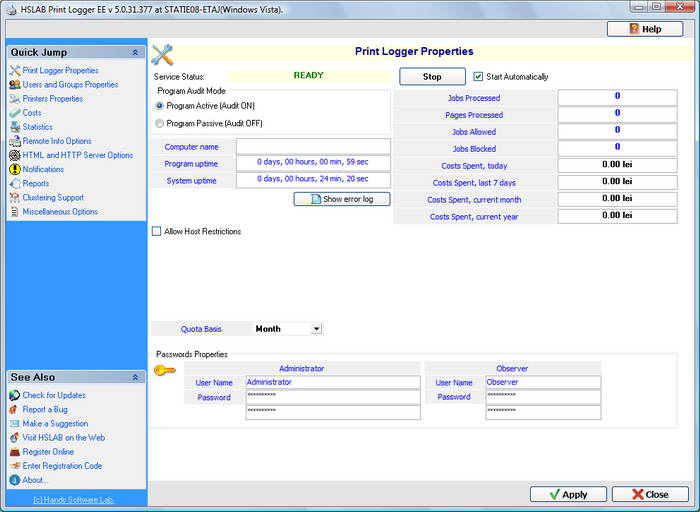The image size is (700, 512).
Task: Click the first Administrator Password field
Action: [x=333, y=397]
